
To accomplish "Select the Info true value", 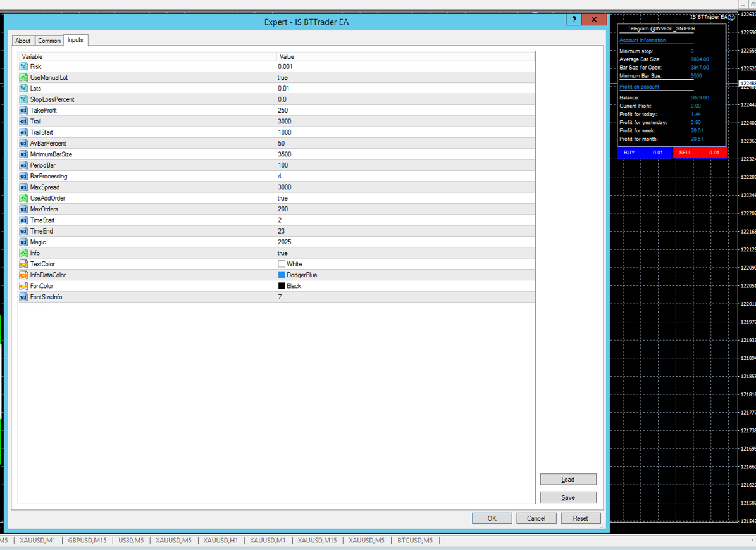I will pyautogui.click(x=283, y=253).
